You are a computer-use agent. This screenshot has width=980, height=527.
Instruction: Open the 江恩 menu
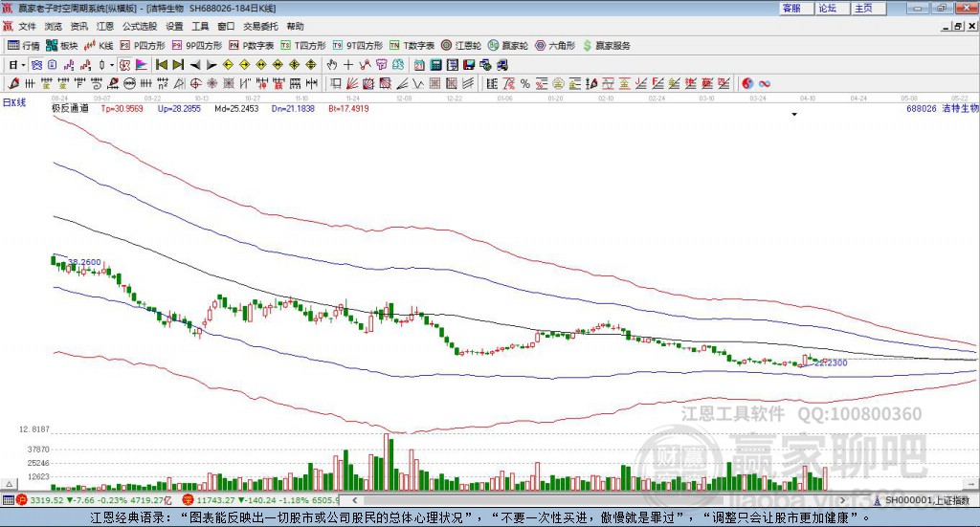105,26
